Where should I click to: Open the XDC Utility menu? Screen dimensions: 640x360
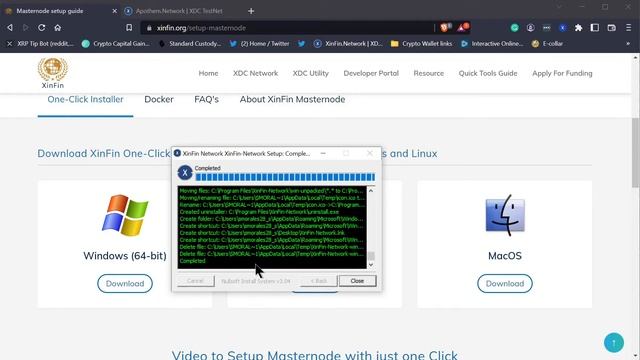tap(311, 73)
